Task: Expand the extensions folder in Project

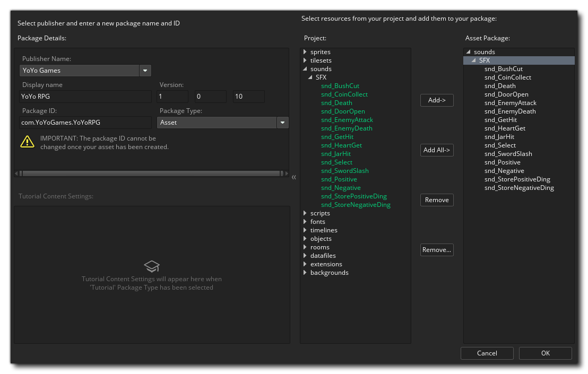Action: 305,264
